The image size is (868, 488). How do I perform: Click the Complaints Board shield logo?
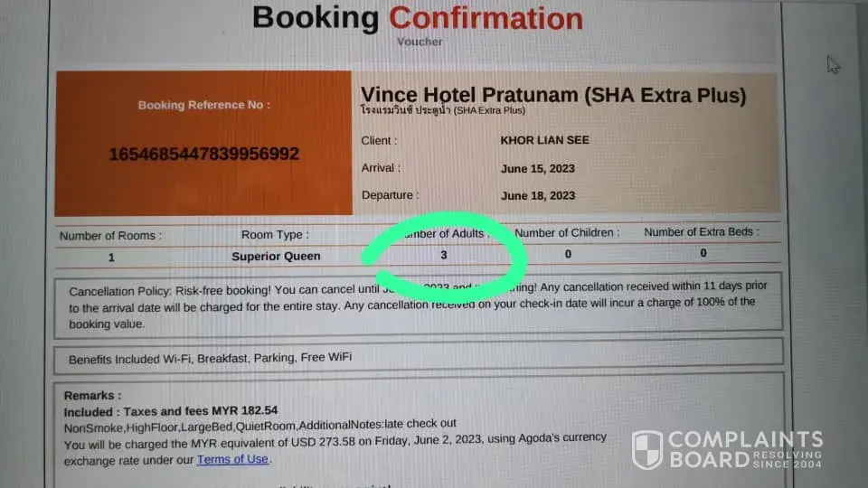tap(646, 450)
